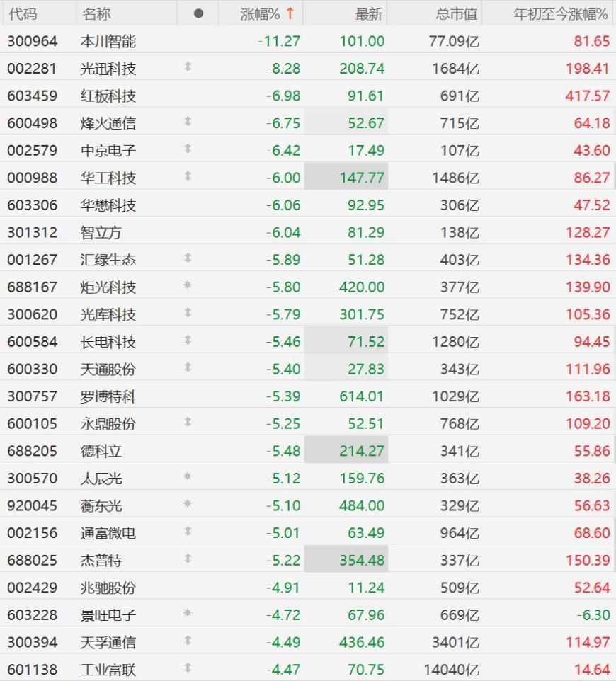
Task: Sort by 代码 column header
Action: (x=23, y=14)
